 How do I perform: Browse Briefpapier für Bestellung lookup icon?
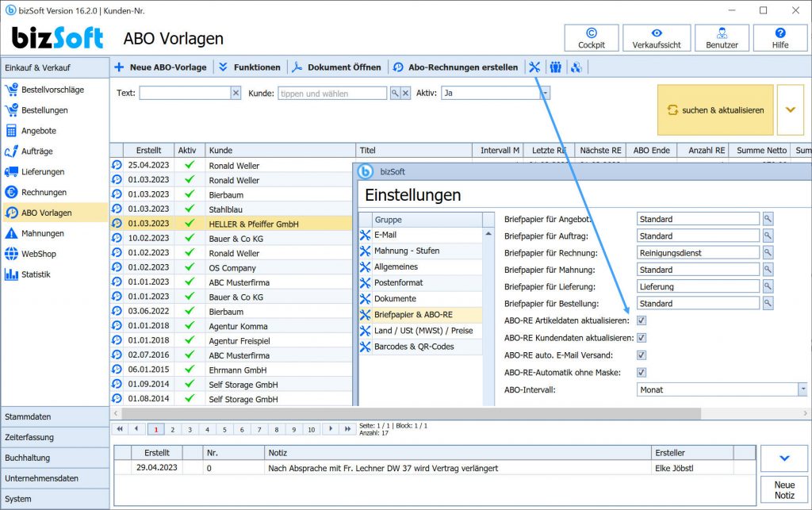click(x=768, y=304)
